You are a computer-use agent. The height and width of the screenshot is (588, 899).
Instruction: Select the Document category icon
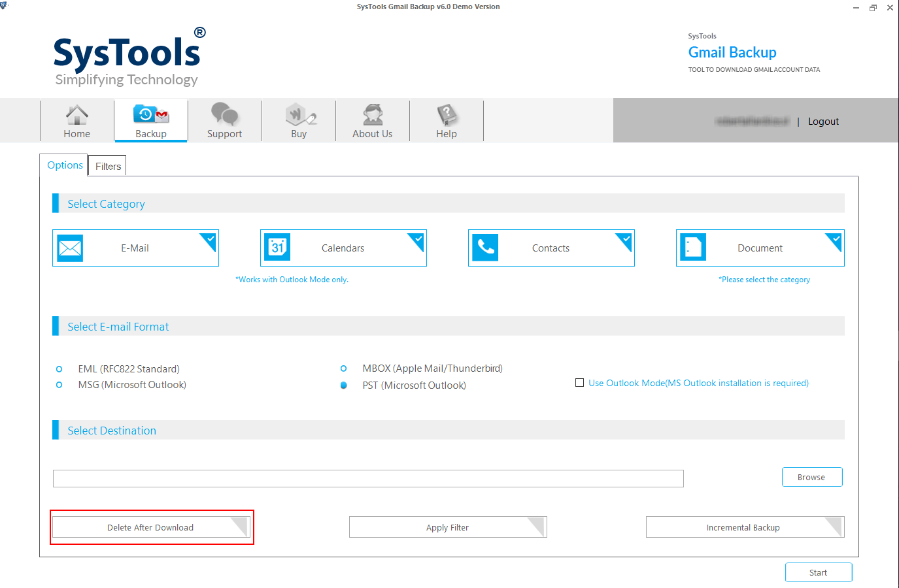click(693, 248)
